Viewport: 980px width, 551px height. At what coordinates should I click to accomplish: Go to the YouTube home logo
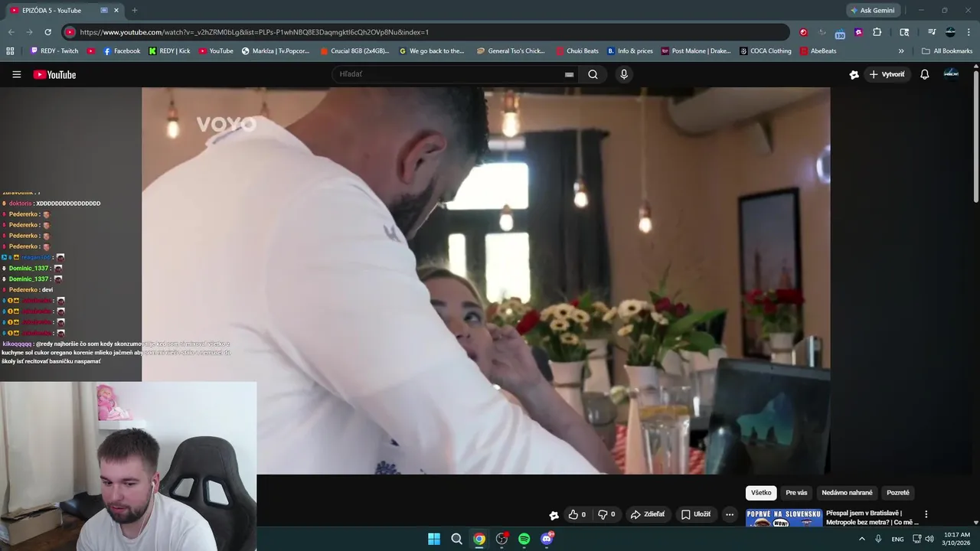pyautogui.click(x=54, y=74)
